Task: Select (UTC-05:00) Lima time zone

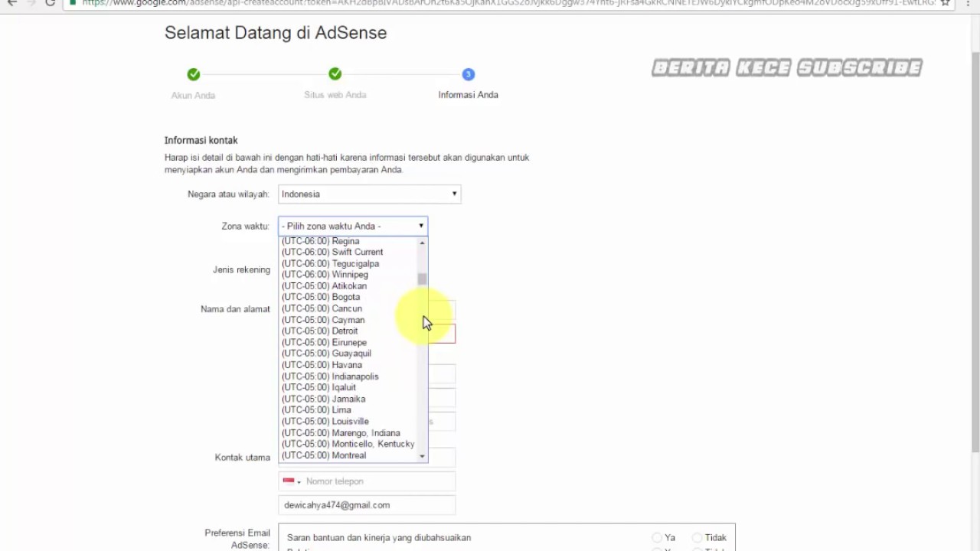Action: coord(348,410)
